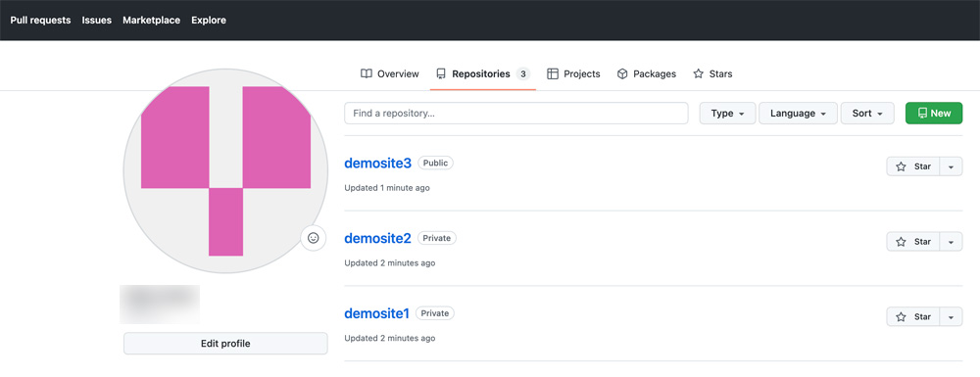Select the Repositories tab
Screen dimensions: 980x377
(482, 74)
